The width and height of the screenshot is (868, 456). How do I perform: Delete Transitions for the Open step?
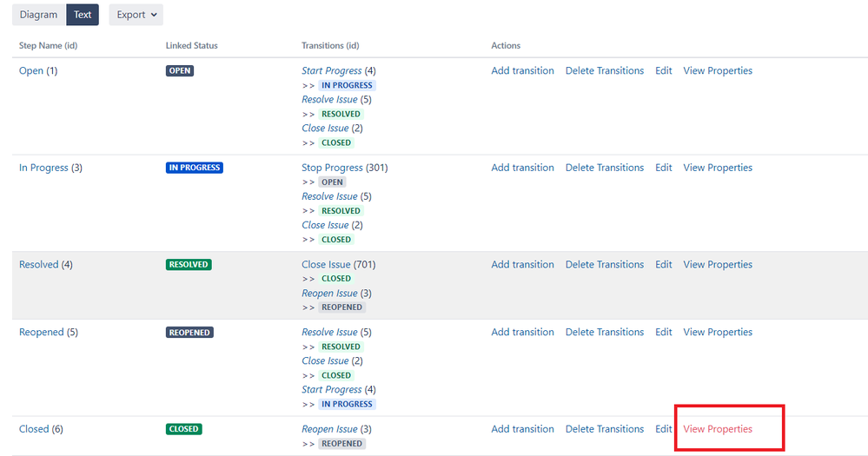coord(605,71)
